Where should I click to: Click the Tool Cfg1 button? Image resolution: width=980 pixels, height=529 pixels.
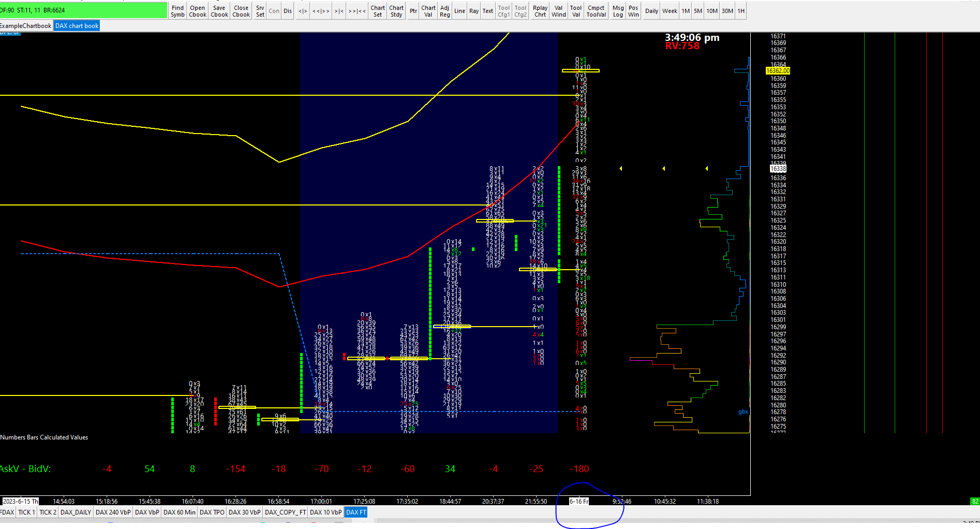click(x=504, y=11)
